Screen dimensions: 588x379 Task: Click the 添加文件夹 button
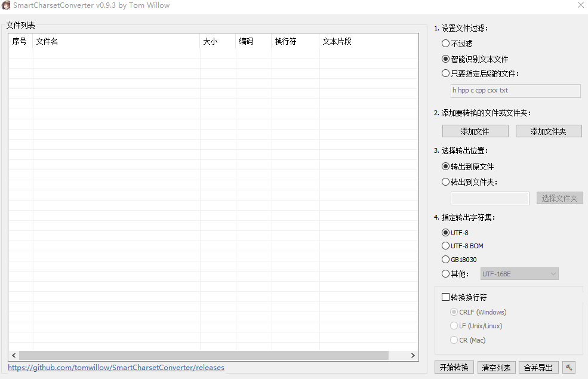[549, 131]
